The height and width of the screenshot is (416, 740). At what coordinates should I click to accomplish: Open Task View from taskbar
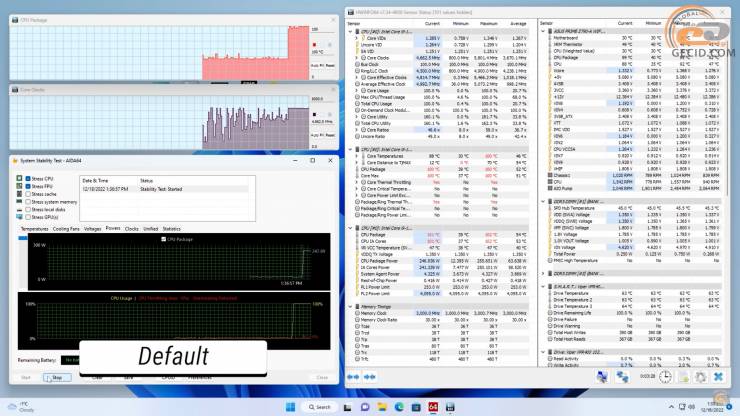[x=348, y=407]
